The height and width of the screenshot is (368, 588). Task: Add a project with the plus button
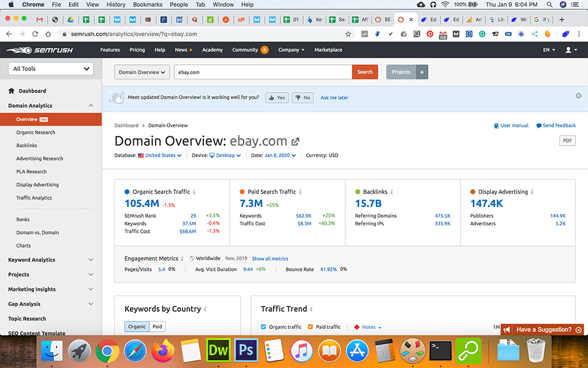(x=422, y=72)
